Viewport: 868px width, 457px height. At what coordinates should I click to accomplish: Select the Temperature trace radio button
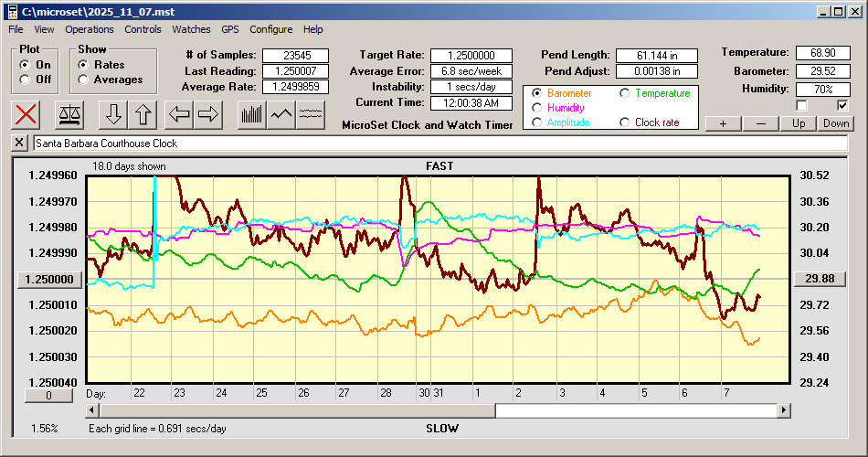click(625, 93)
